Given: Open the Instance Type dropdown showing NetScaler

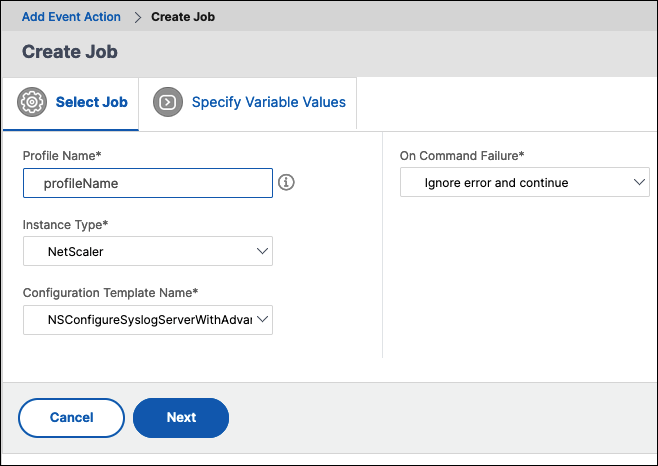Looking at the screenshot, I should click(x=148, y=251).
